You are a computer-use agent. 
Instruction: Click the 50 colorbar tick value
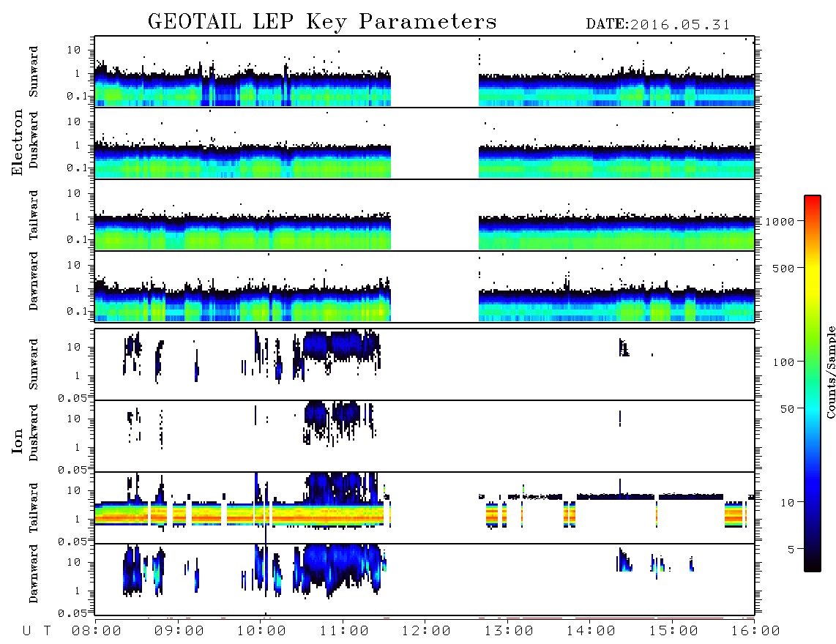[787, 409]
